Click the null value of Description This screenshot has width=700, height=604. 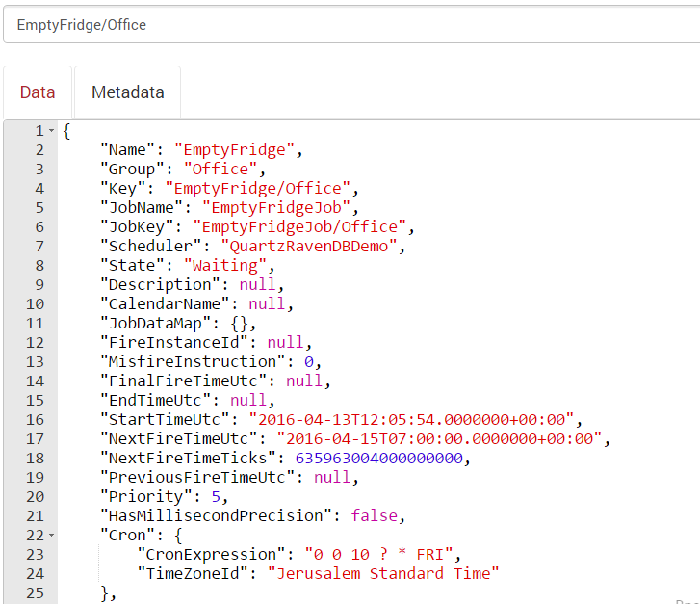[x=258, y=284]
